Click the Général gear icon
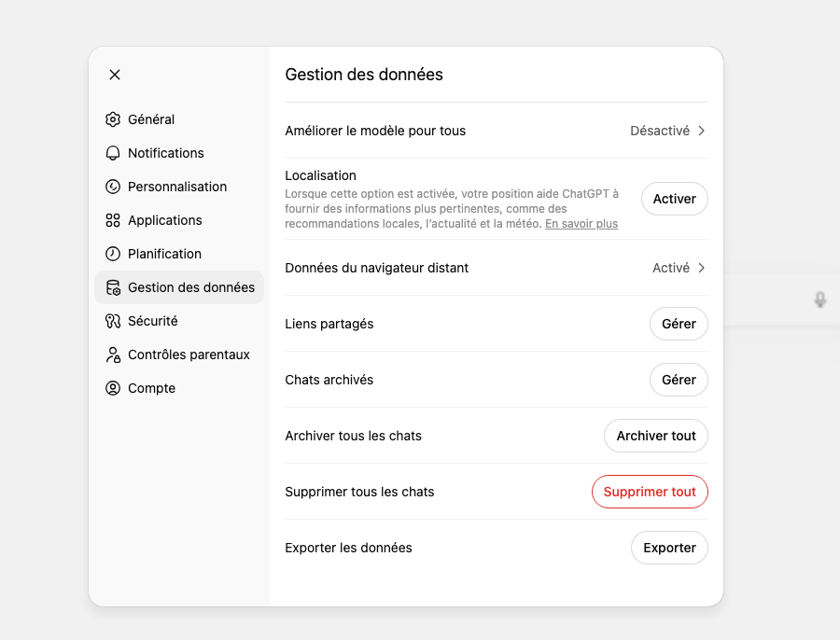Viewport: 840px width, 640px height. point(113,119)
